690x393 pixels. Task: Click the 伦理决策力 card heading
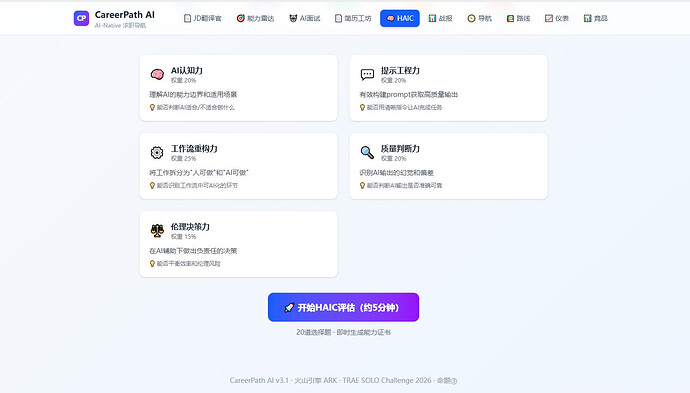pyautogui.click(x=190, y=227)
